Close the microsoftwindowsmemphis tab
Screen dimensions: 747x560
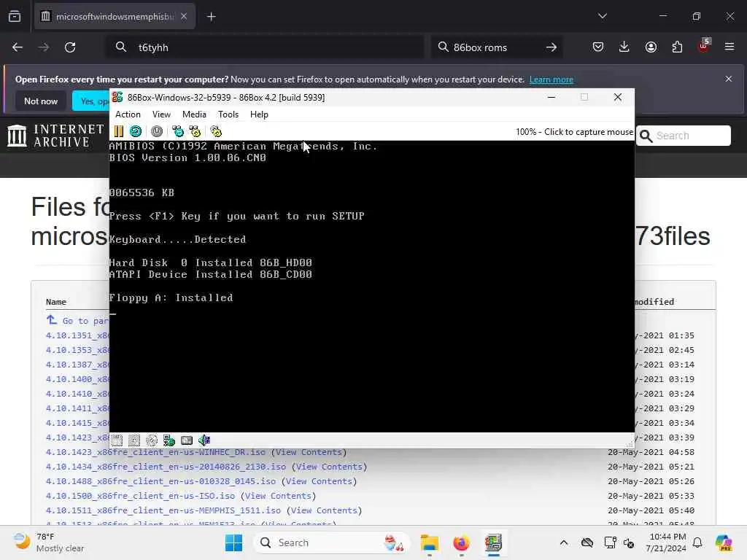click(184, 17)
